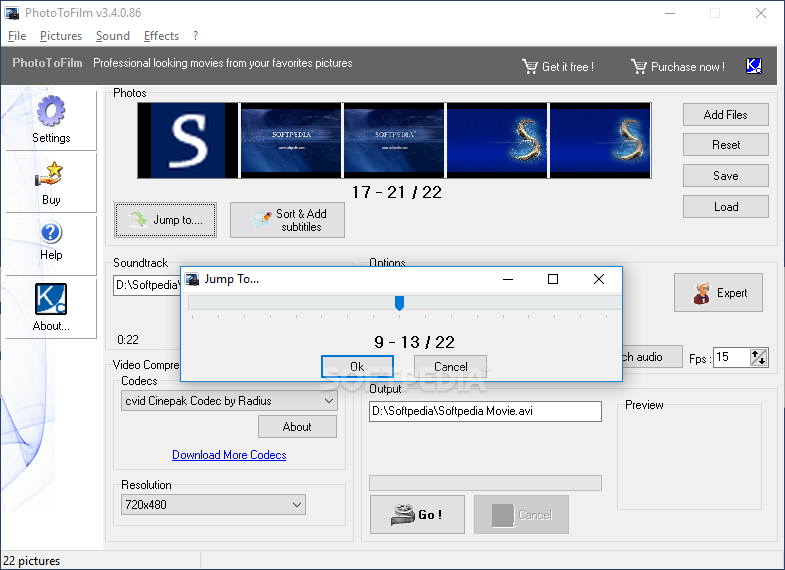Screen dimensions: 785x570
Task: Open the About K logo icon
Action: click(x=51, y=299)
